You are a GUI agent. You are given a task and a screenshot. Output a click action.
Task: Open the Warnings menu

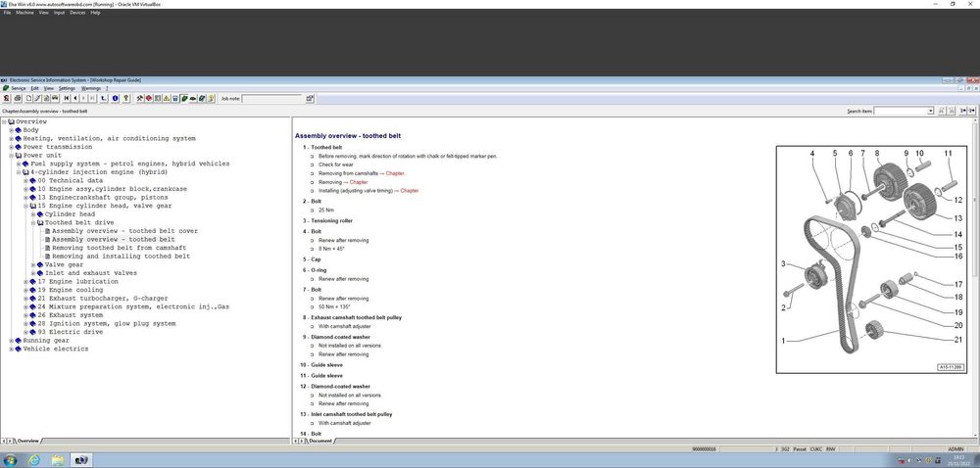pos(91,89)
